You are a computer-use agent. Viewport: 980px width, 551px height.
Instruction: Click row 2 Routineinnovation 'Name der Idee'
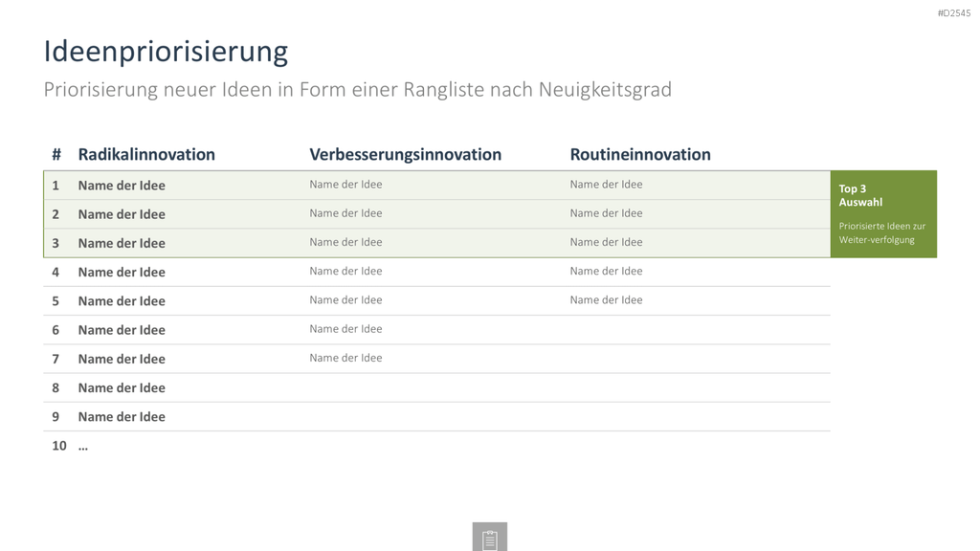tap(606, 213)
